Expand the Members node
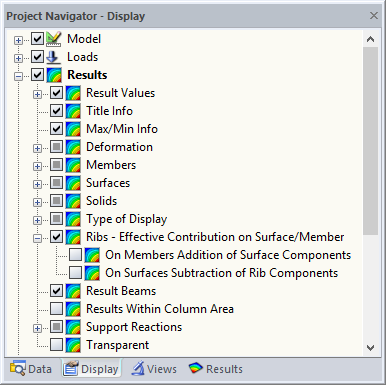386x385 pixels. 37,166
